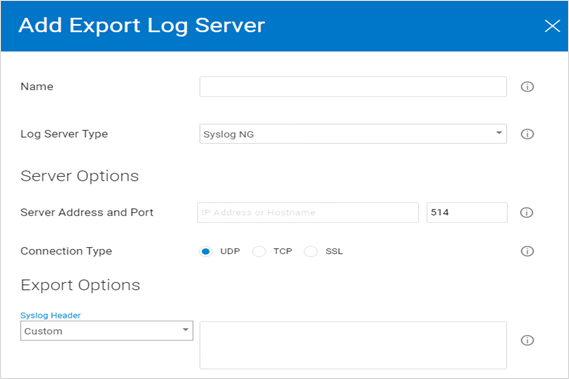Click info icon for Server Address and Port
This screenshot has width=569, height=379.
(x=527, y=212)
